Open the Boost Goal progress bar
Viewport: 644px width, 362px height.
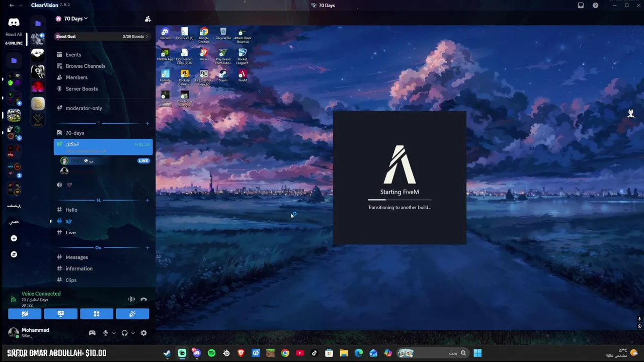tap(102, 36)
